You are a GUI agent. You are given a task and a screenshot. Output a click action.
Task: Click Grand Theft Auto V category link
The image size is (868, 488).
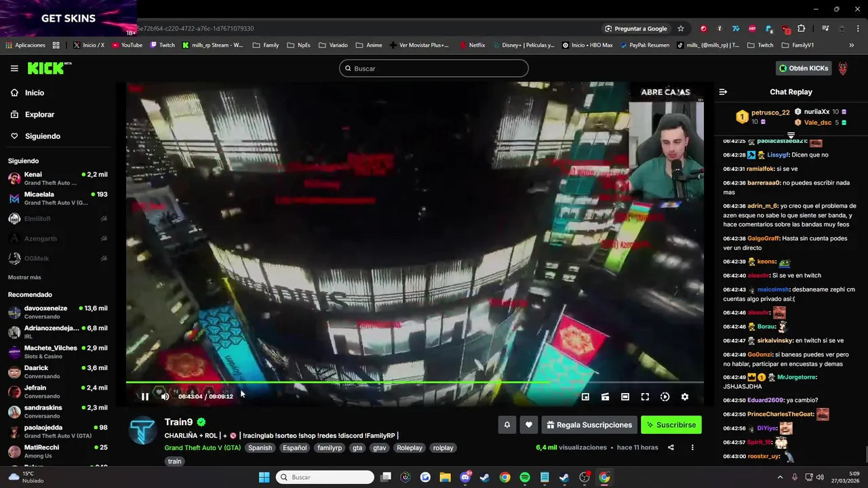pyautogui.click(x=202, y=448)
